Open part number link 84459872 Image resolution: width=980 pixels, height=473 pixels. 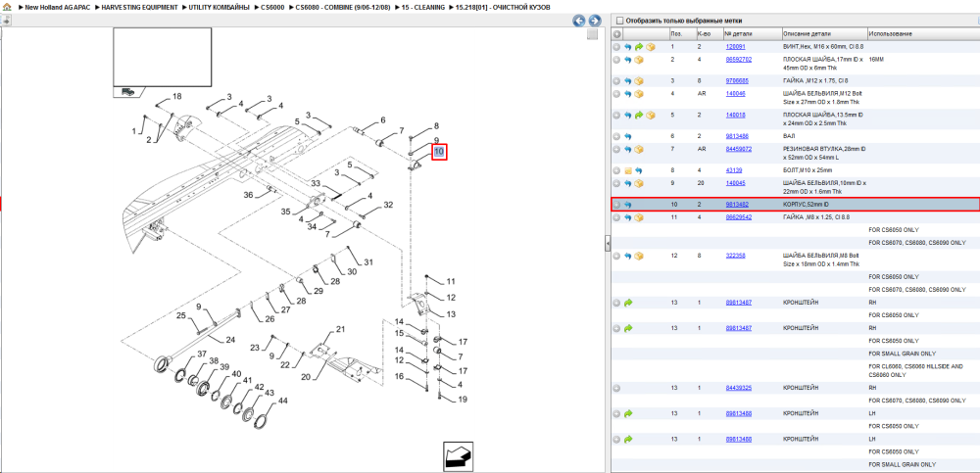click(x=738, y=149)
